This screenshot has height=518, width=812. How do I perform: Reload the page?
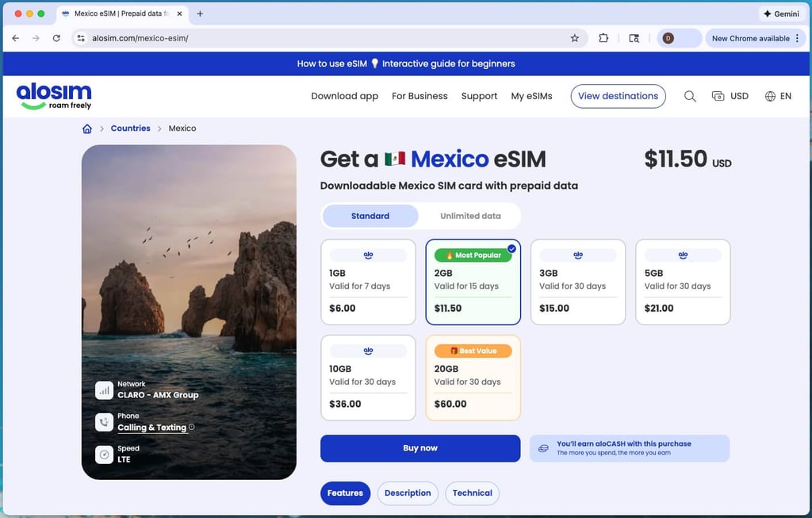[x=56, y=38]
